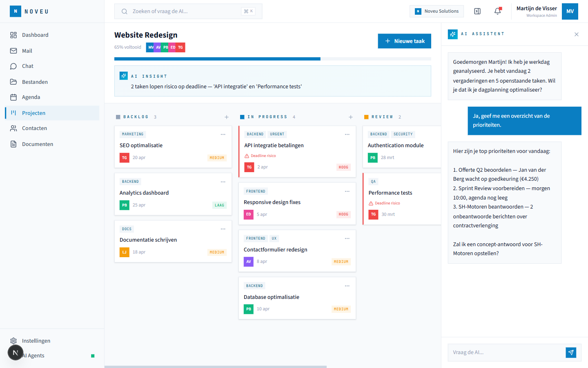Click the MV user avatar in header

click(570, 11)
